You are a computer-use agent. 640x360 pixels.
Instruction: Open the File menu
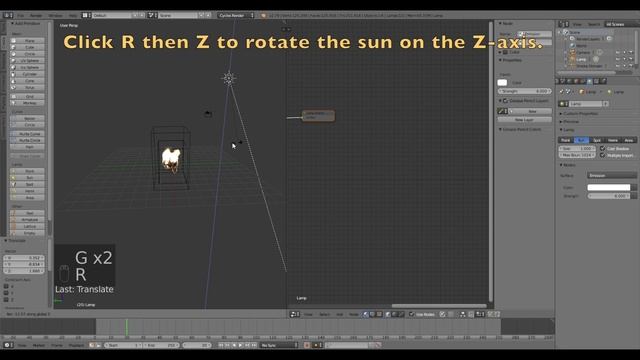tap(20, 15)
